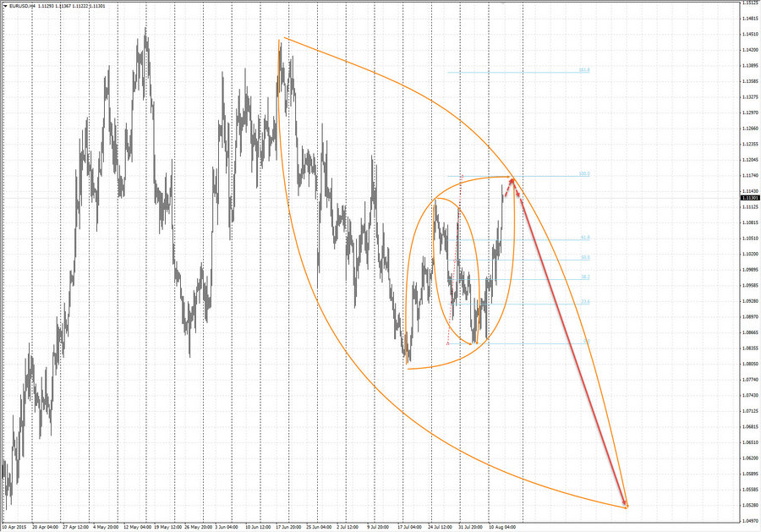761x532 pixels.
Task: Click the 1.11740 price scale label
Action: pos(750,175)
